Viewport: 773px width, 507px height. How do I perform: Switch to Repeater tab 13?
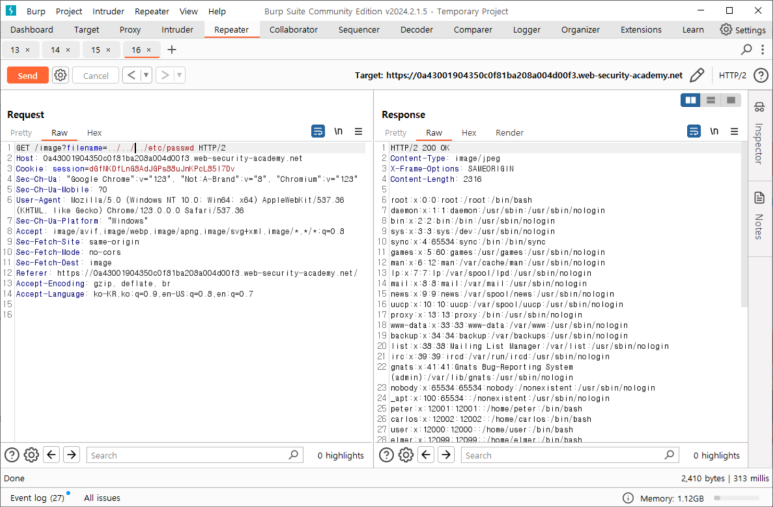pyautogui.click(x=15, y=50)
